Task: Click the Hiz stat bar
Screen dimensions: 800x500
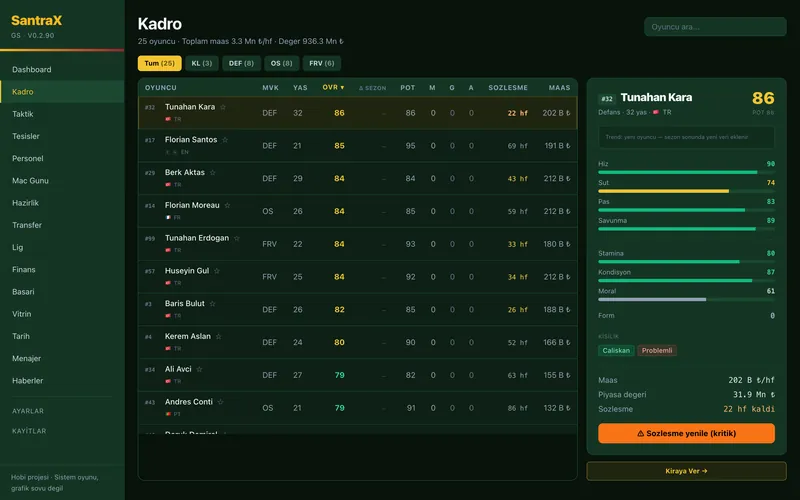Action: 686,172
